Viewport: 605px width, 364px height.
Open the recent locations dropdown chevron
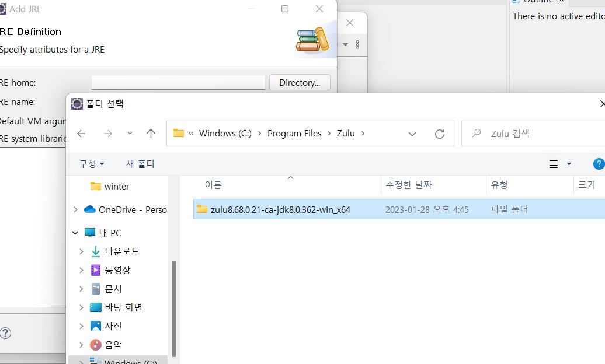(x=130, y=134)
